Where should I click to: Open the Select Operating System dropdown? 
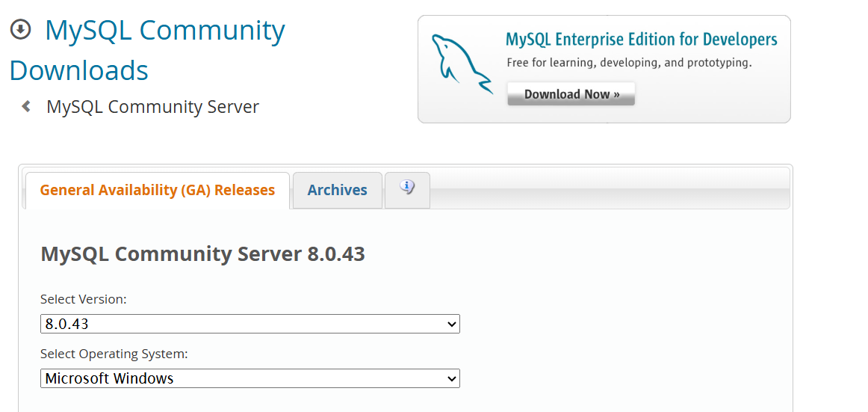click(250, 378)
